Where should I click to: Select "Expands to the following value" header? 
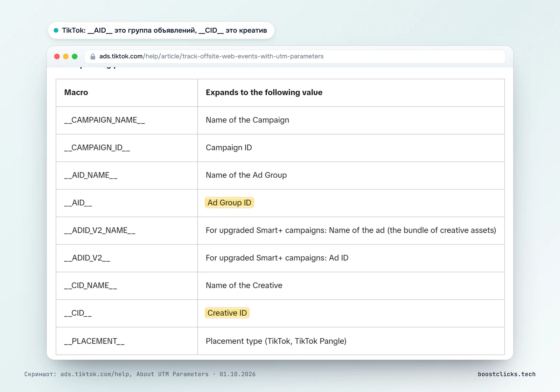351,93
